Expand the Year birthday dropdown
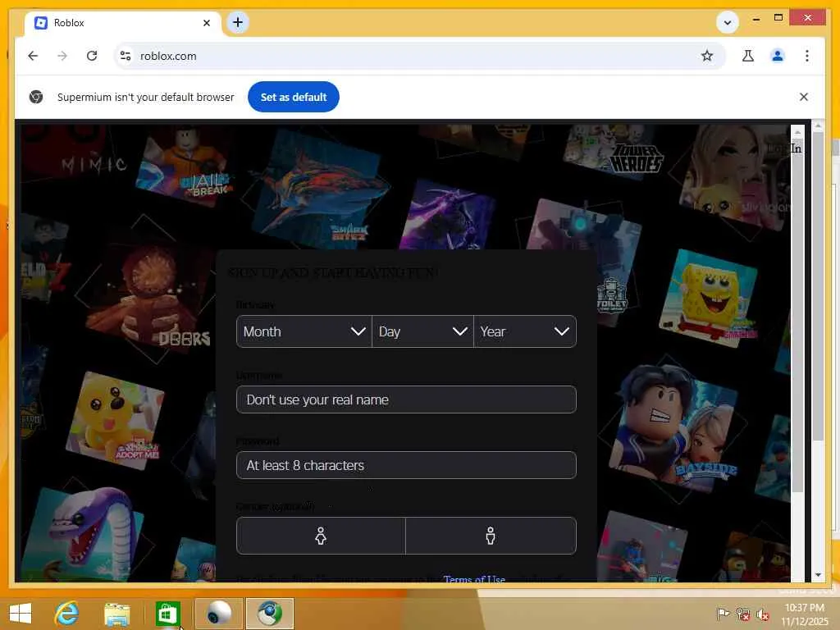This screenshot has width=840, height=630. [x=525, y=331]
